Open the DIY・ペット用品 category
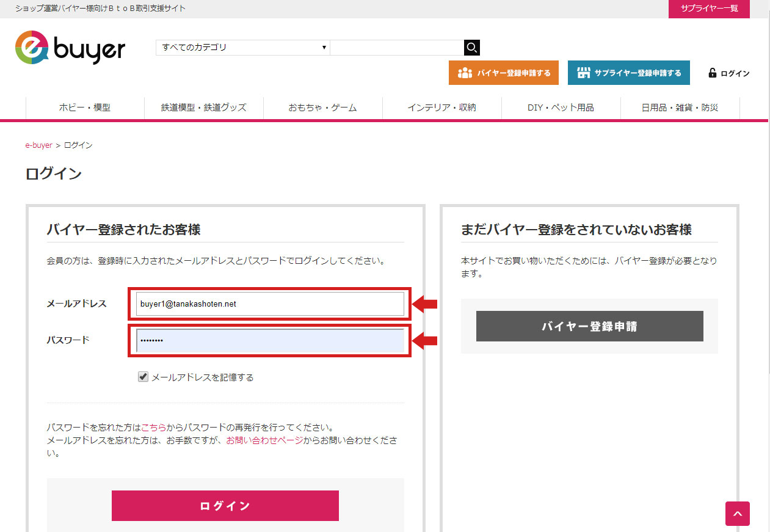Screen dimensions: 770x532 [561, 107]
